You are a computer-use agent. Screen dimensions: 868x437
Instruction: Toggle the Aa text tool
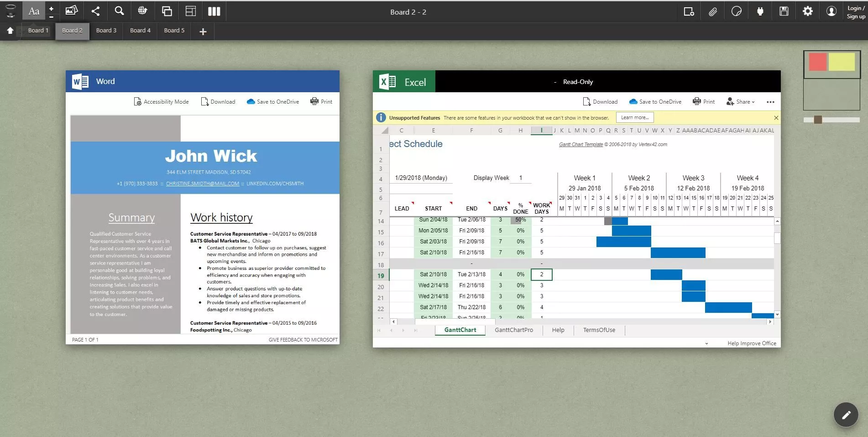coord(34,11)
